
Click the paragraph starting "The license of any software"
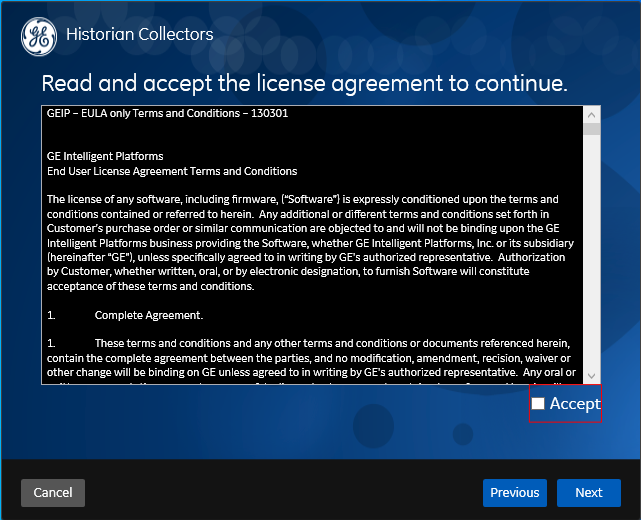310,243
